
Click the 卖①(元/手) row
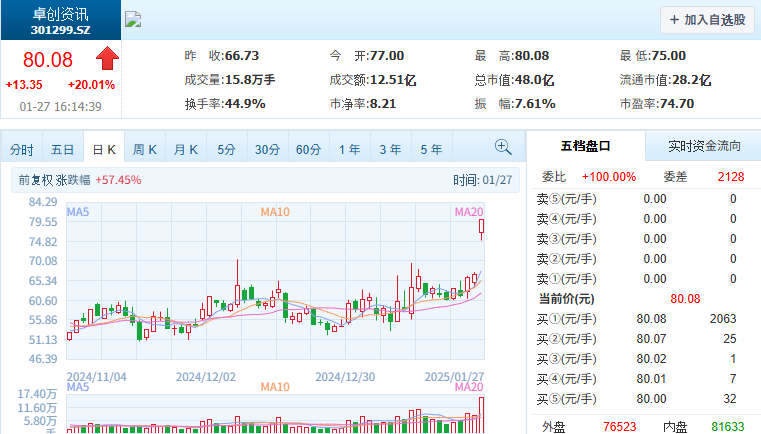645,279
